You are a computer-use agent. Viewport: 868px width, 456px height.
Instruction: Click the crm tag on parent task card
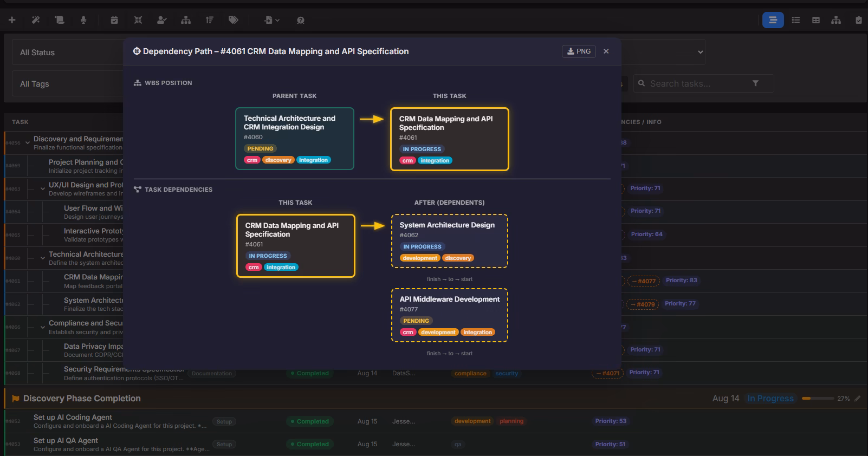[252, 160]
